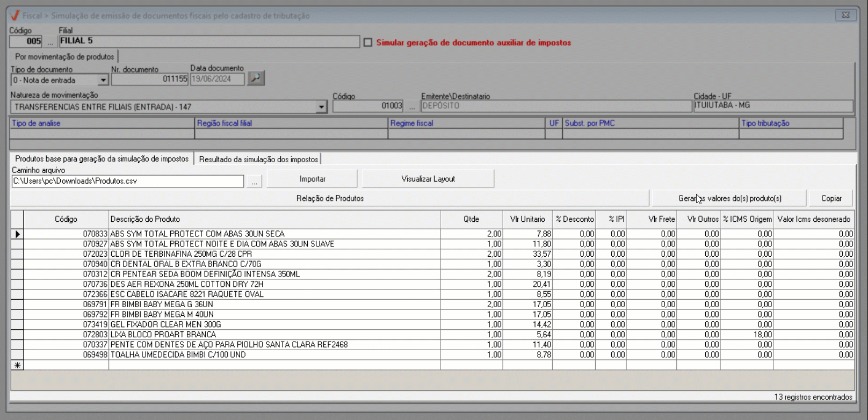Select row selector for LIXA BLOCO PROART BRANCA

tap(17, 335)
